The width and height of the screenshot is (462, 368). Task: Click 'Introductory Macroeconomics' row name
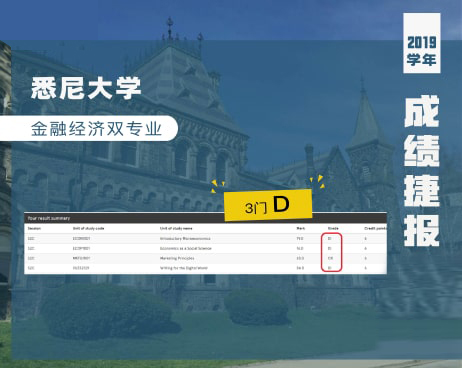tap(185, 239)
